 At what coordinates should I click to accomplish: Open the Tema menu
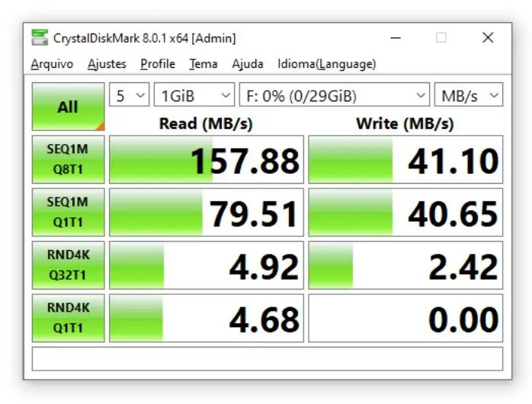coord(204,64)
